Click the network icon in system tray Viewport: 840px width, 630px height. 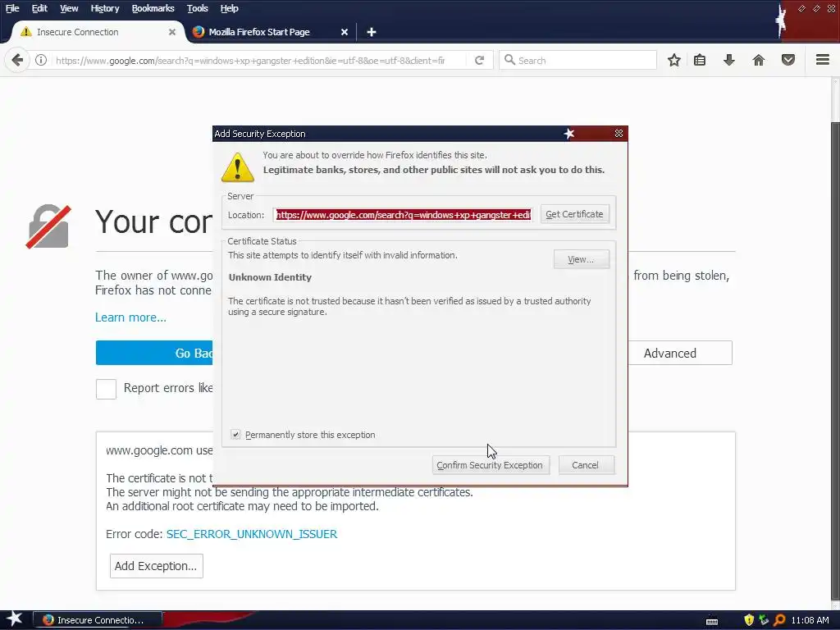[764, 620]
